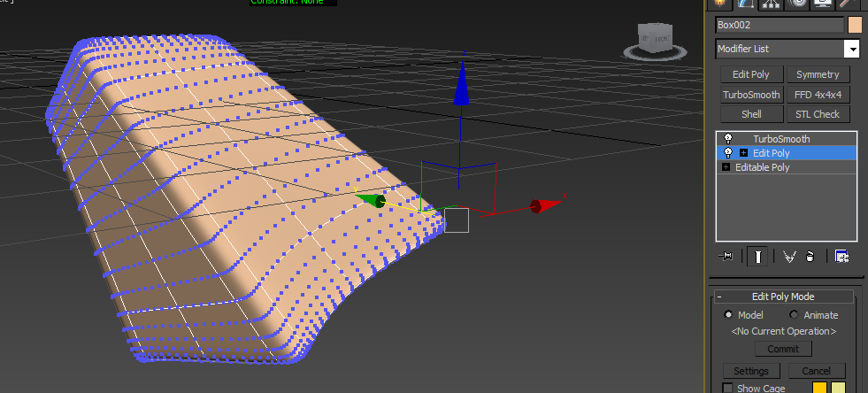Click the red X axis gizmo arrow
The image size is (868, 393).
click(x=547, y=205)
